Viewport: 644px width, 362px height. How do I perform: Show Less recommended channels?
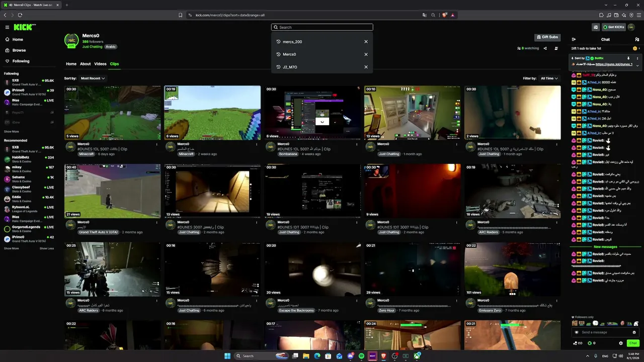tap(47, 248)
